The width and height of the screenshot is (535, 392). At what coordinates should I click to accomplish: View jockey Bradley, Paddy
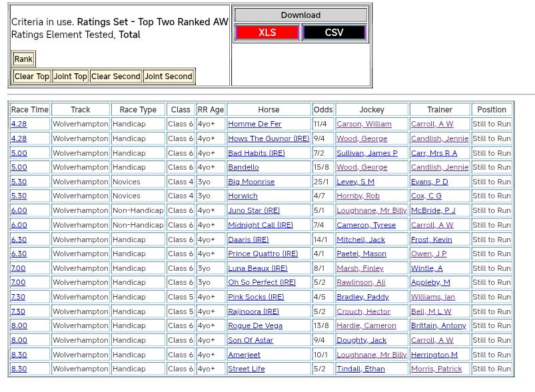(362, 297)
